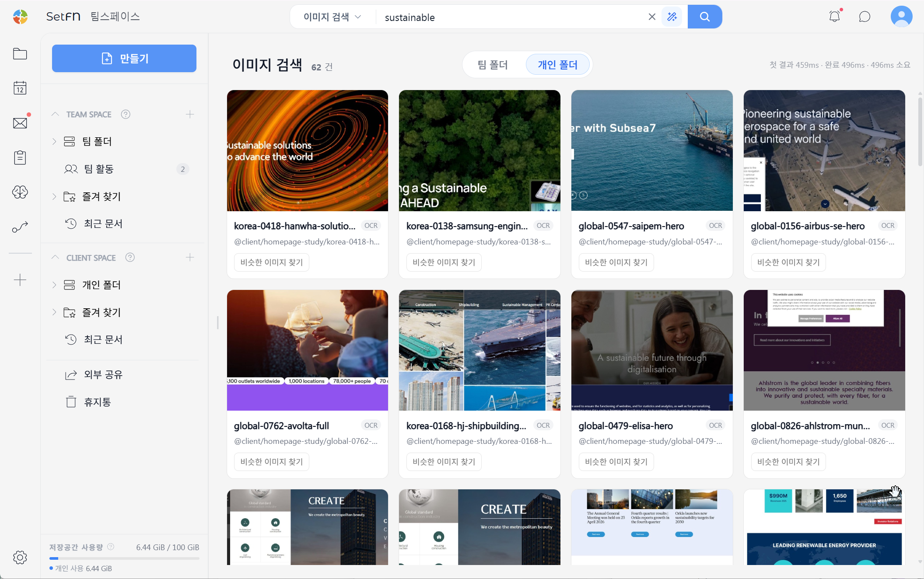Open the clipboard tasks icon in left rail
The height and width of the screenshot is (579, 924).
coord(20,157)
